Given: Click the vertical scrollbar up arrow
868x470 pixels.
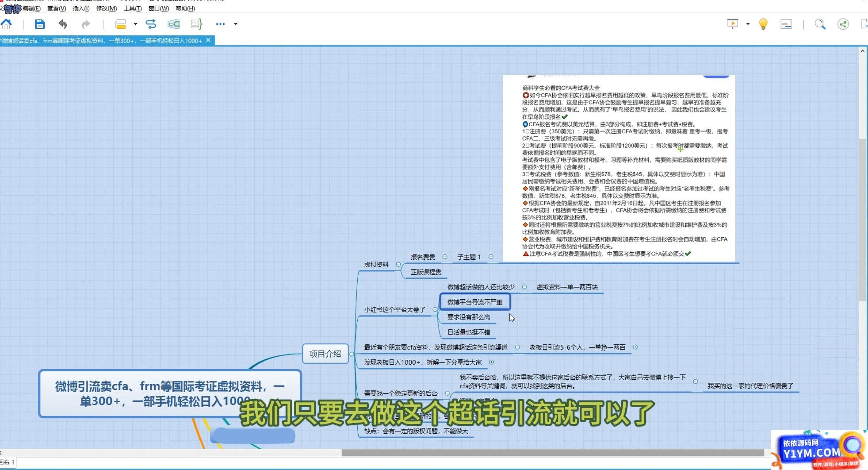Looking at the screenshot, I should click(862, 51).
